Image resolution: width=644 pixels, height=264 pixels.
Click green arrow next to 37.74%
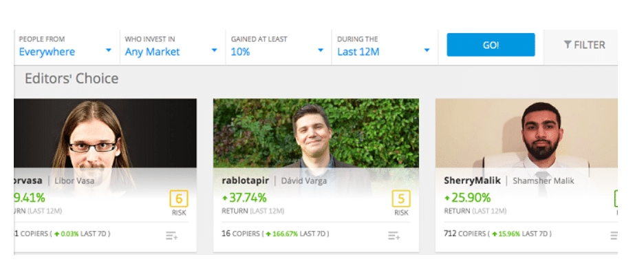pyautogui.click(x=225, y=199)
